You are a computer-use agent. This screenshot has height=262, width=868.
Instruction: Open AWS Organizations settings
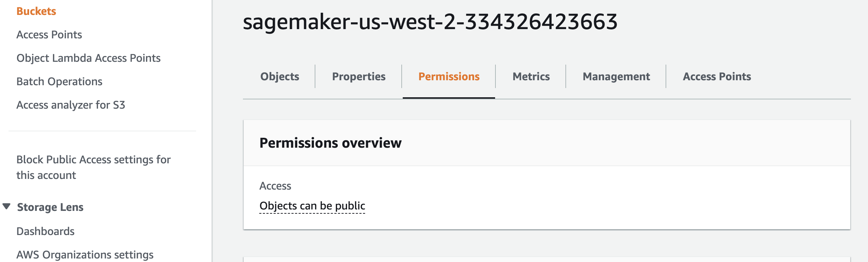(x=85, y=255)
